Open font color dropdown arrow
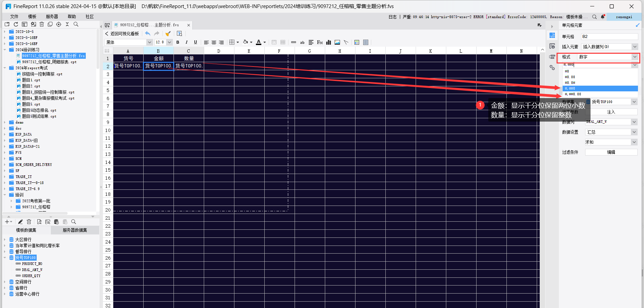This screenshot has height=308, width=644. [265, 42]
